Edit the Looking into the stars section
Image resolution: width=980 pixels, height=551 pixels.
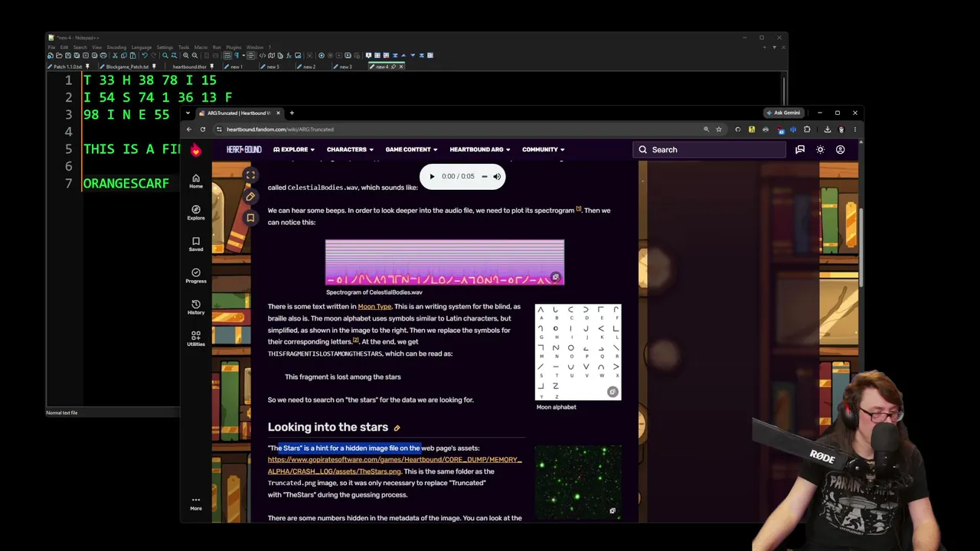[397, 428]
